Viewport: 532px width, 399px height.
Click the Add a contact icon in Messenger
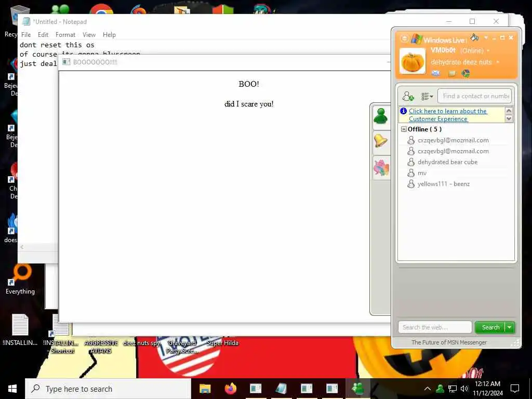408,96
